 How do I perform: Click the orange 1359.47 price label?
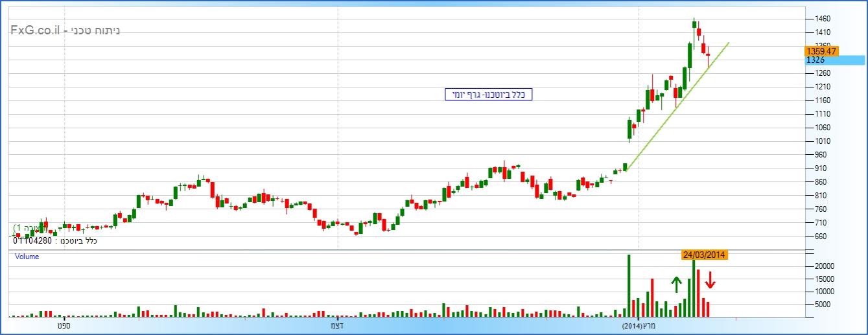pos(821,51)
